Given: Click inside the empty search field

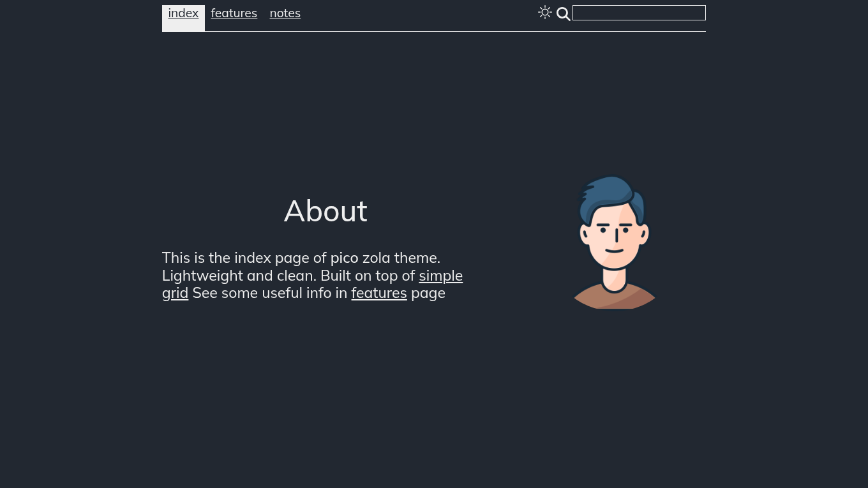Looking at the screenshot, I should tap(639, 13).
